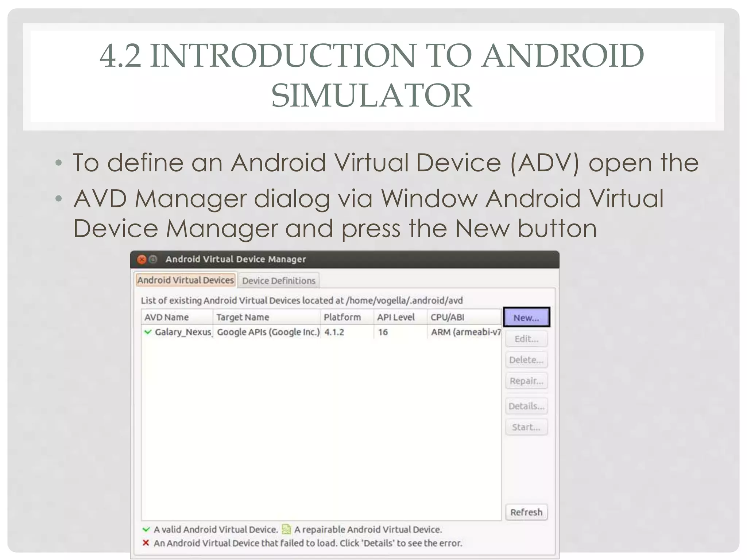Click the repairable device legend icon
747x560 pixels.
coord(286,529)
